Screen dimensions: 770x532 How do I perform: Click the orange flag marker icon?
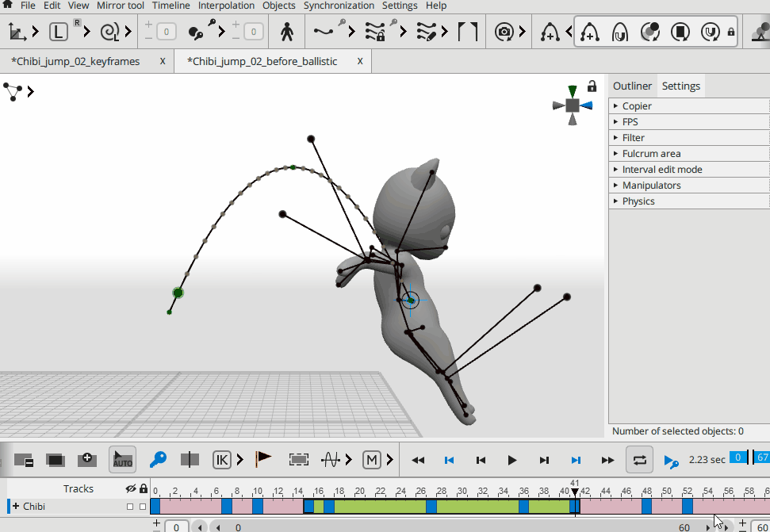coord(263,459)
